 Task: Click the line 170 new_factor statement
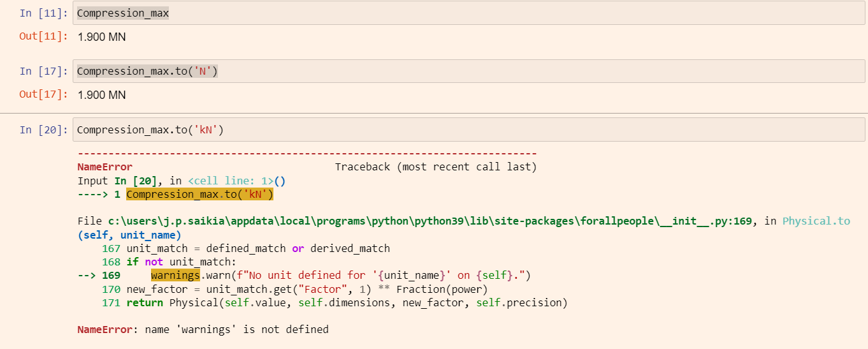click(307, 289)
